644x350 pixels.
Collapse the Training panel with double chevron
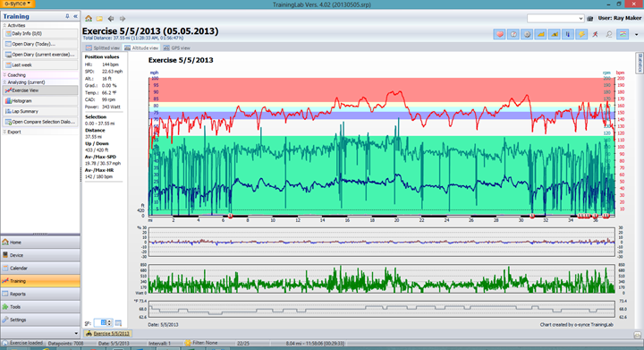point(75,16)
